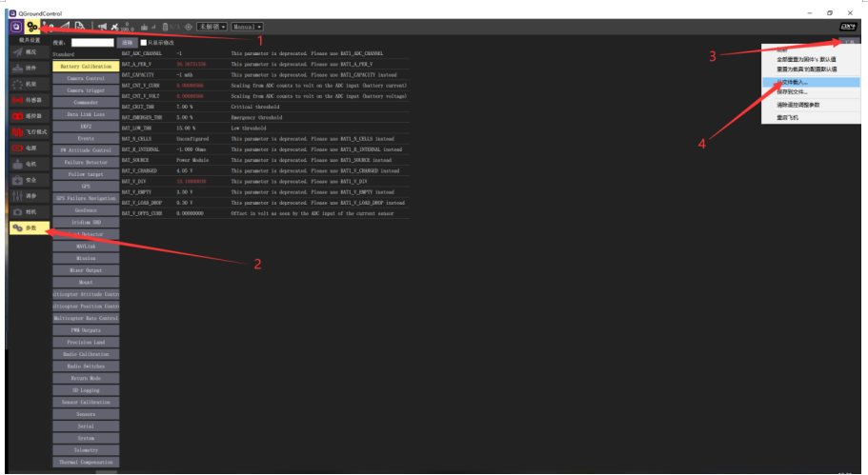
Task: Select the Mixer Output parameter group
Action: tap(86, 270)
